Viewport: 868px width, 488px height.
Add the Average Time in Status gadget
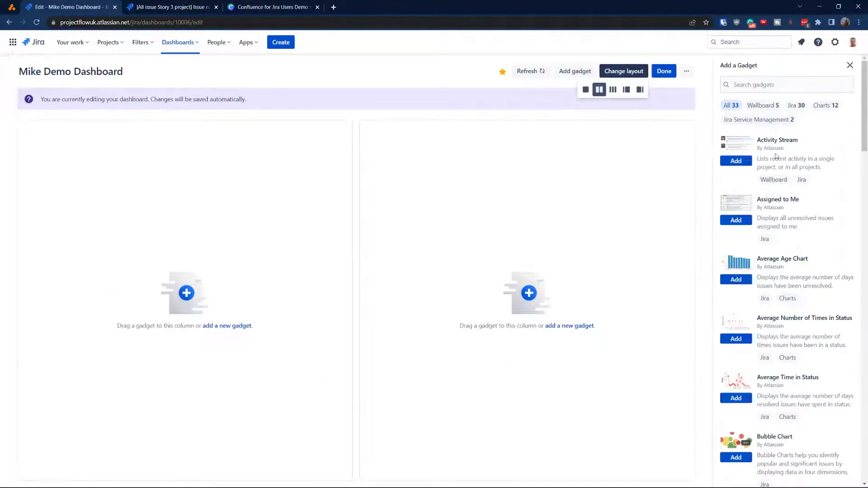pos(736,398)
